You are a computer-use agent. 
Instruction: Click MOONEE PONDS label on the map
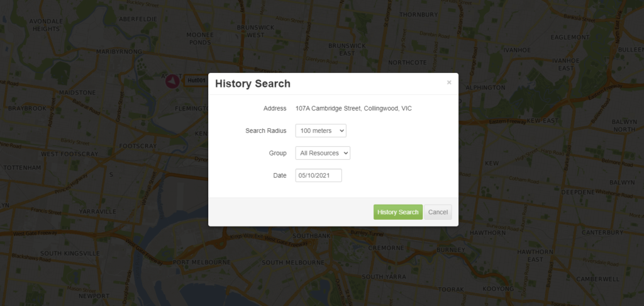(x=200, y=38)
